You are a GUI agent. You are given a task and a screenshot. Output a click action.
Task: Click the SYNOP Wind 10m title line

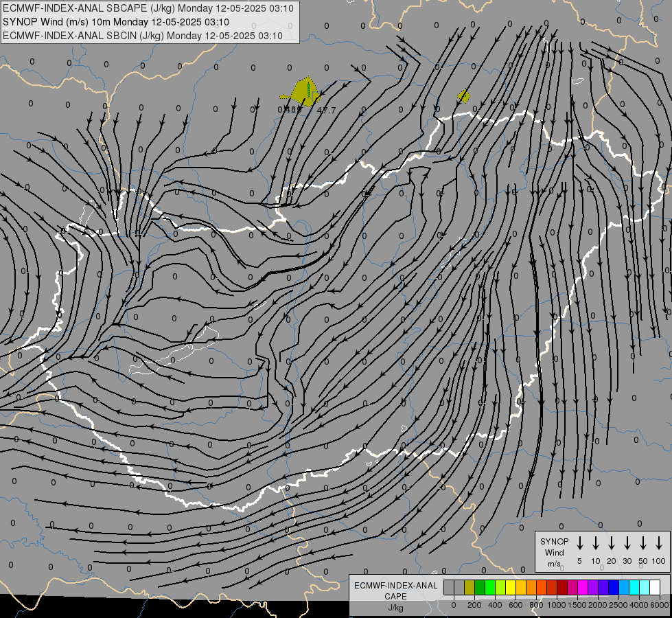click(116, 22)
